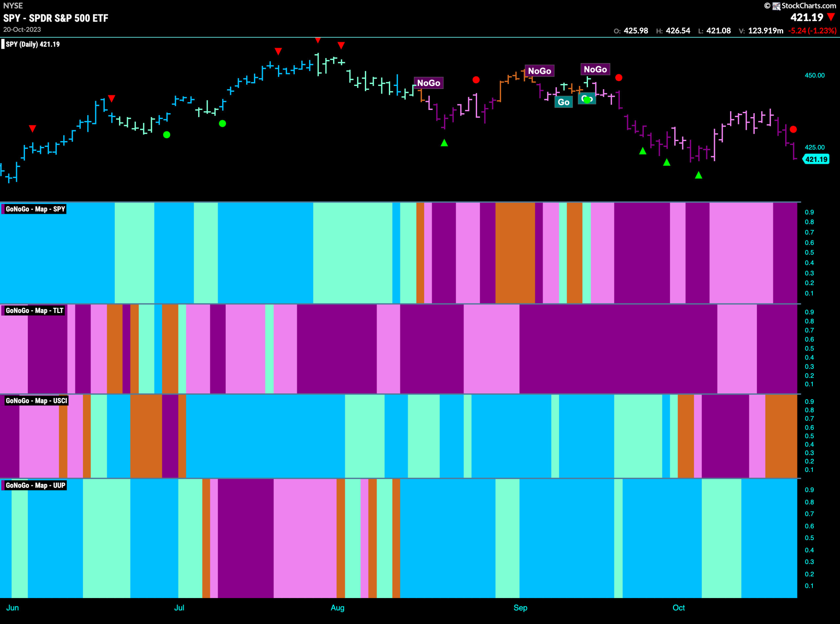Click the NoGo label above early September
The image size is (840, 624).
539,71
